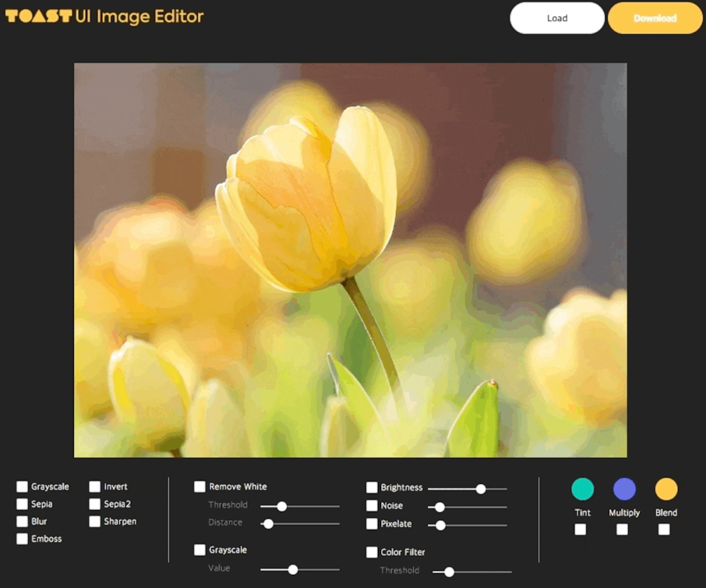
Task: Click the Brightness label
Action: [401, 487]
